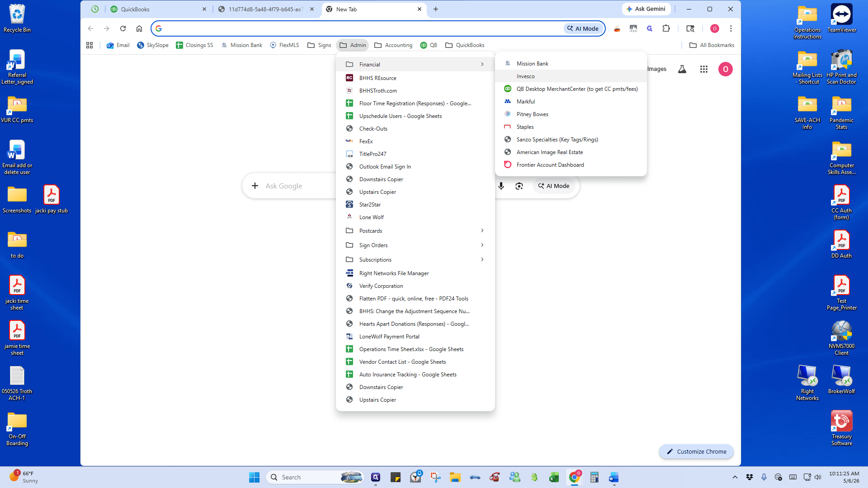Open the Google apps grid
This screenshot has height=488, width=868.
click(x=704, y=69)
